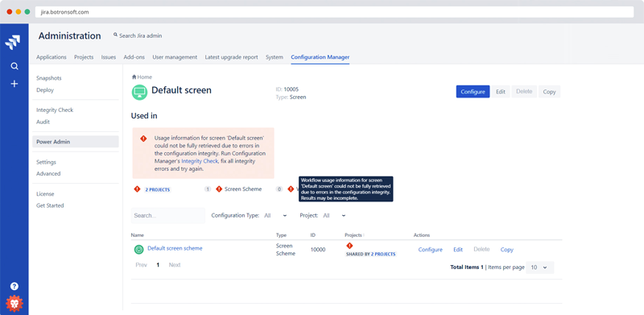
Task: Open the Applications tab
Action: click(52, 57)
